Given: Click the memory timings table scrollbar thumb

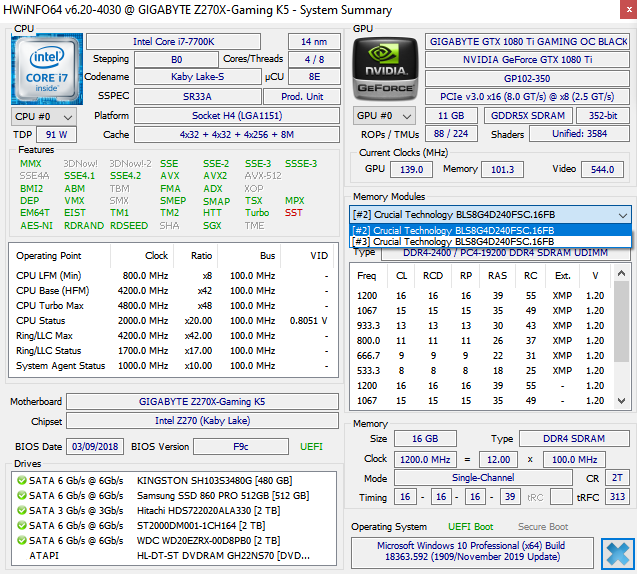Looking at the screenshot, I should [x=621, y=321].
